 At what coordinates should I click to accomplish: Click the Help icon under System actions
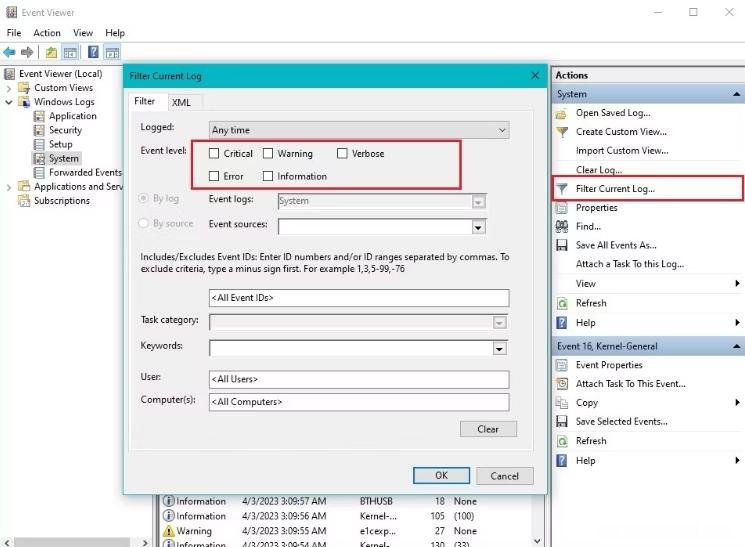click(x=562, y=323)
